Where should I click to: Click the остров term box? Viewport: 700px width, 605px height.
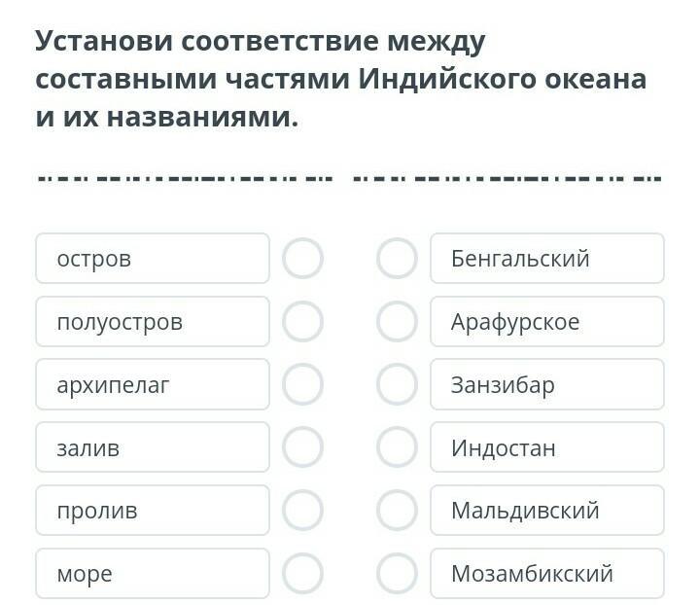(153, 259)
